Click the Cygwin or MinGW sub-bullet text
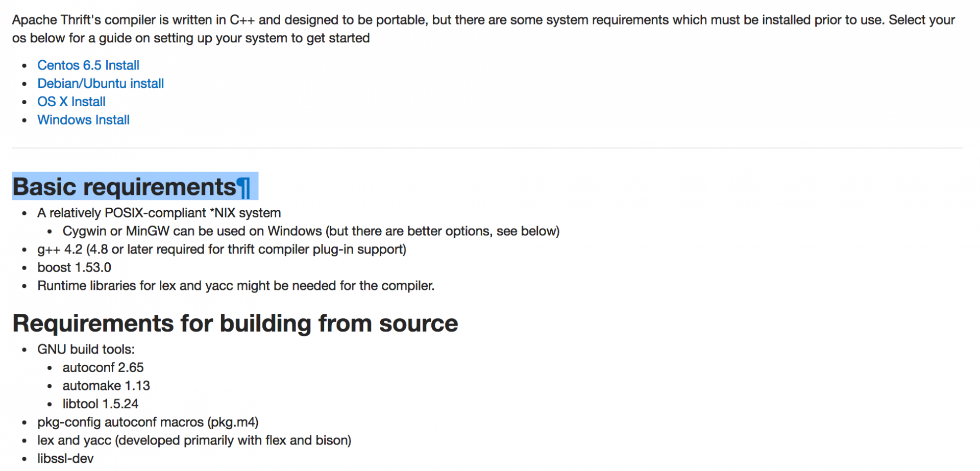 click(x=311, y=231)
